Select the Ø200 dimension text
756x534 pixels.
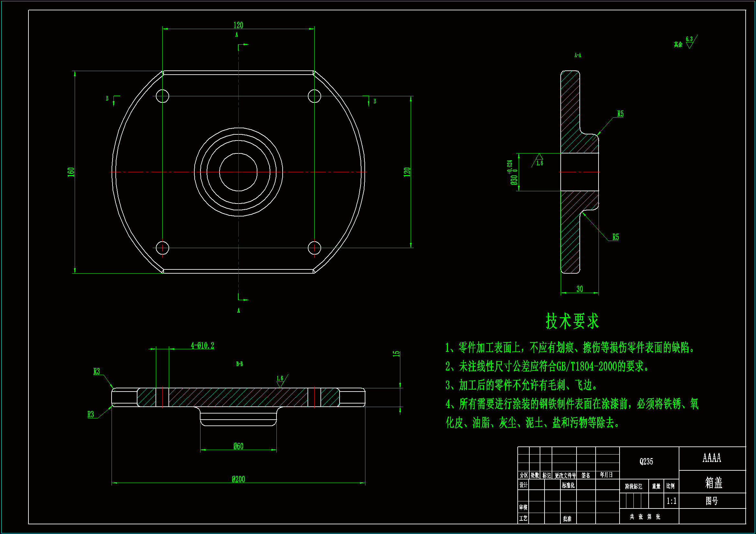pyautogui.click(x=238, y=479)
